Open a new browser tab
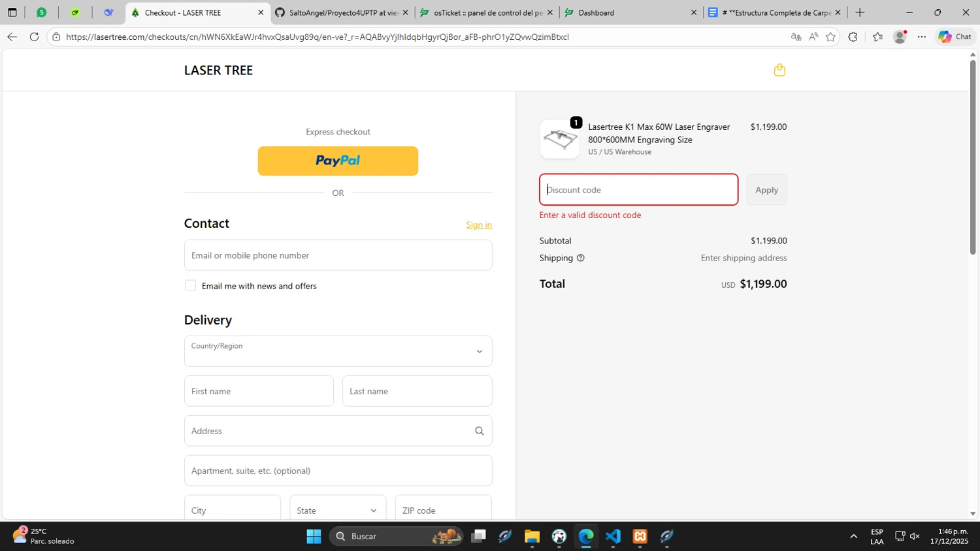This screenshot has width=980, height=551. (860, 12)
